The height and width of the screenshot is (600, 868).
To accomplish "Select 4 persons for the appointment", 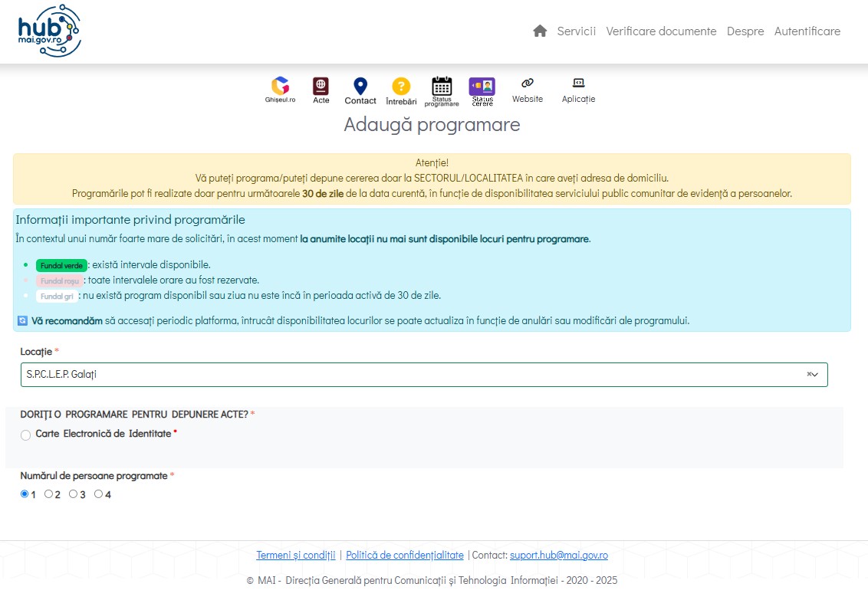I will [98, 493].
